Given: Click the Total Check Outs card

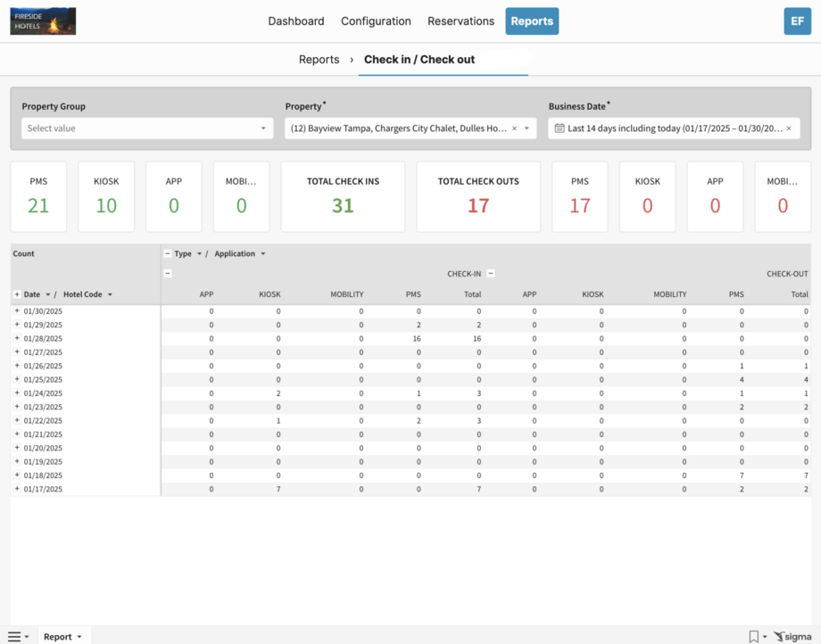Looking at the screenshot, I should (478, 197).
